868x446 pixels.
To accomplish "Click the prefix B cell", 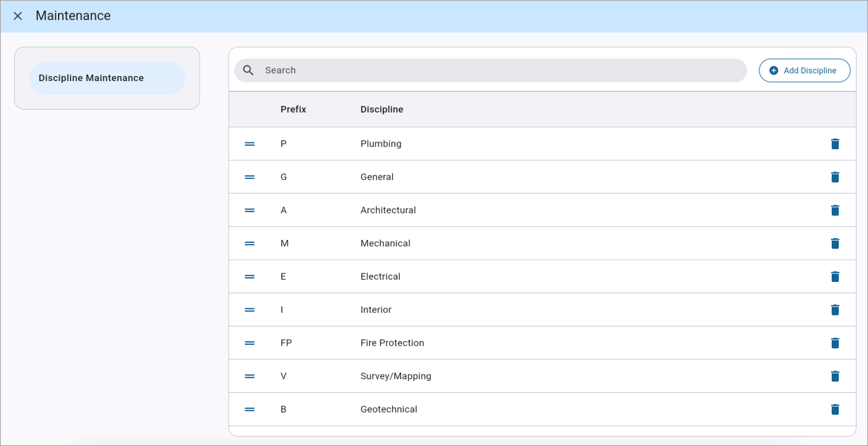I will click(x=283, y=410).
